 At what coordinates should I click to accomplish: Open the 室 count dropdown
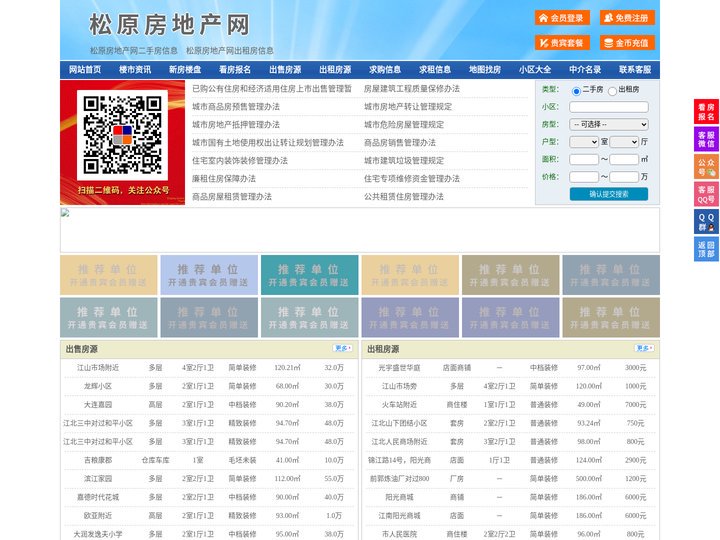[584, 142]
